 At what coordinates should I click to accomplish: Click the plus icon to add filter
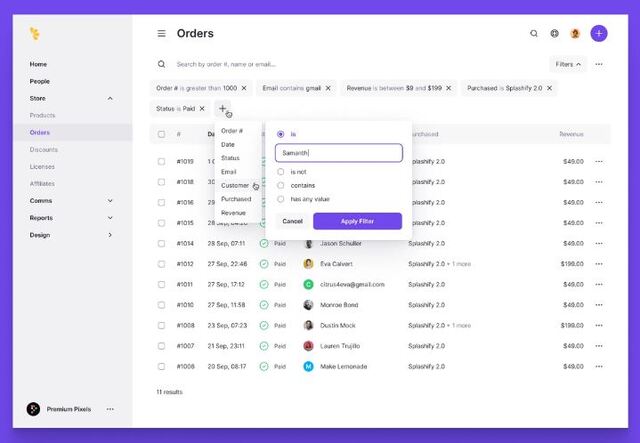222,109
